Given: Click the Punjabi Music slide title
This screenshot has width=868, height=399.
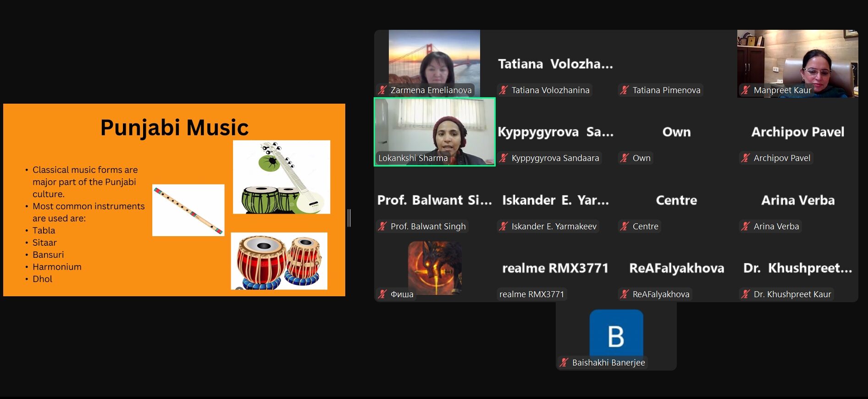Looking at the screenshot, I should pos(174,127).
